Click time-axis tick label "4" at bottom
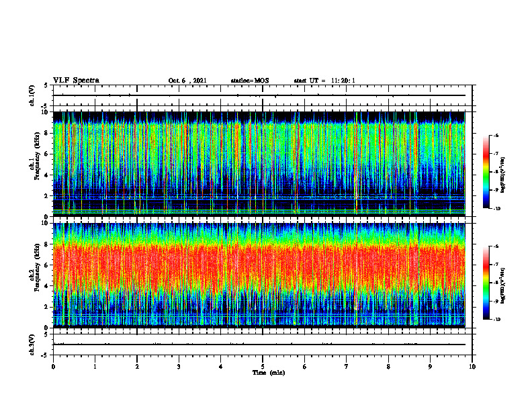532x411 pixels. click(221, 367)
